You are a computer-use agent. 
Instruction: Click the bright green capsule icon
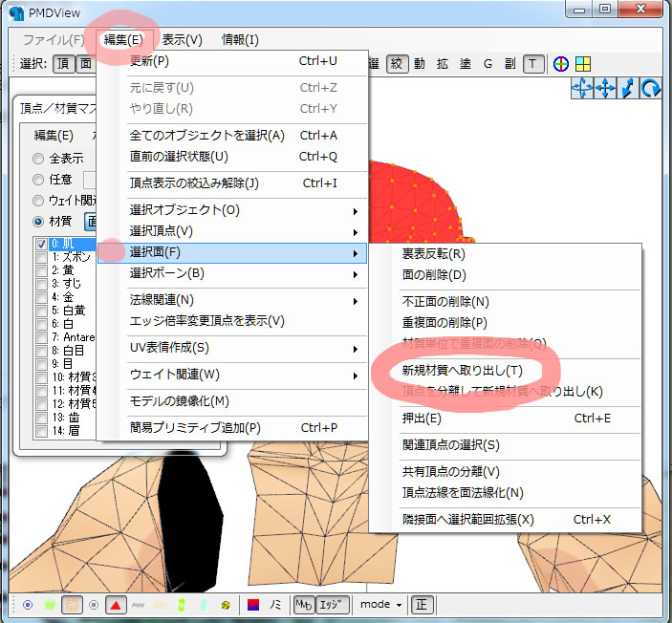click(182, 605)
